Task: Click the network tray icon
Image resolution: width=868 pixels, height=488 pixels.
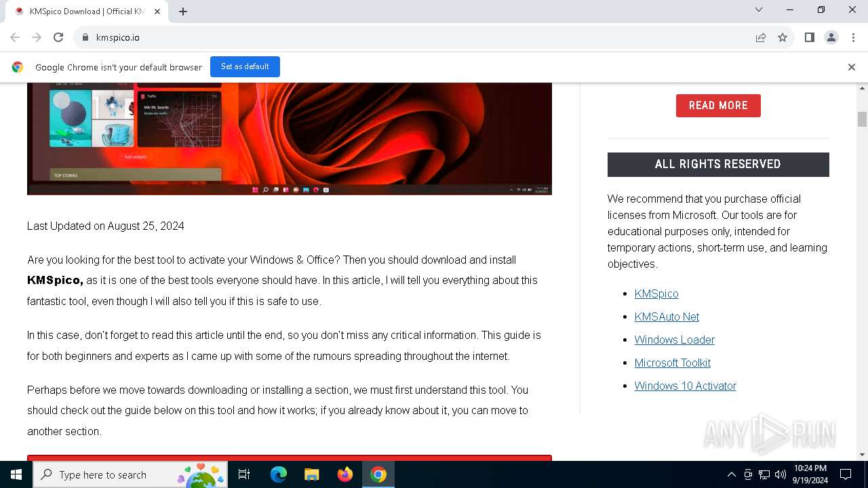Action: (x=764, y=474)
